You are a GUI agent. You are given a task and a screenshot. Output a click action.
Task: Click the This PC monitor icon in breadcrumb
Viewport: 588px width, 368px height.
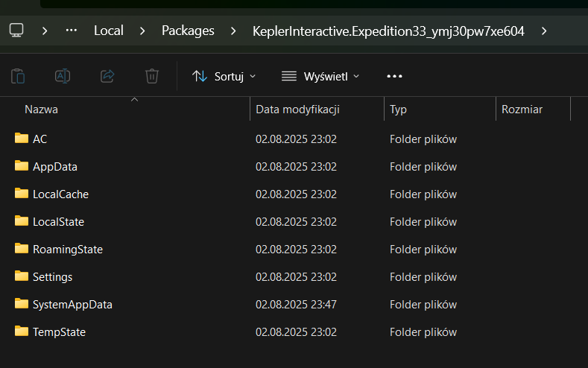[x=16, y=31]
